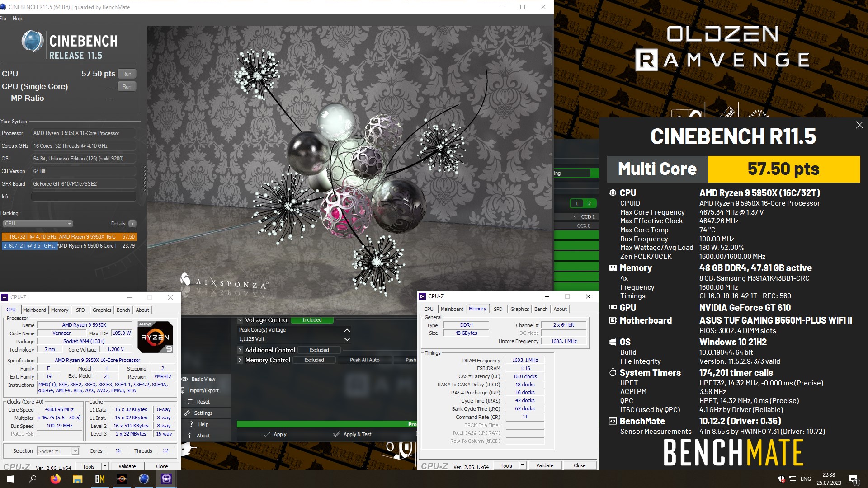The height and width of the screenshot is (488, 868).
Task: Select CCD toggle option 1
Action: (576, 203)
